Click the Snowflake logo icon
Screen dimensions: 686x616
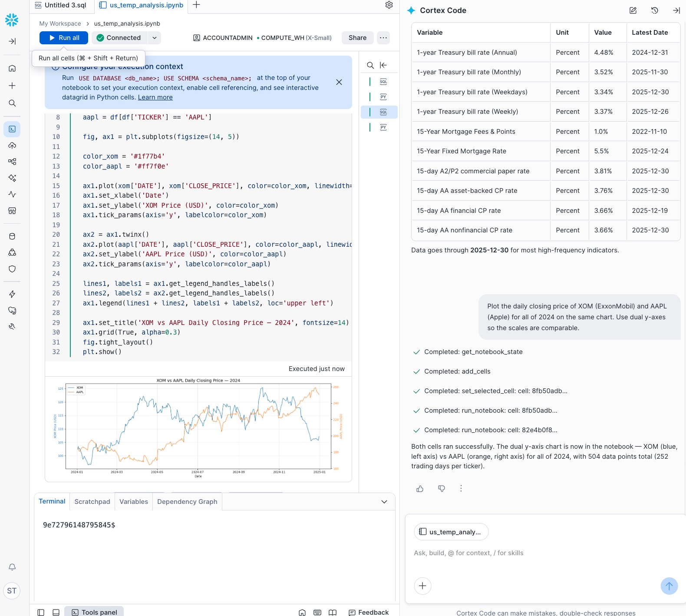(x=12, y=20)
